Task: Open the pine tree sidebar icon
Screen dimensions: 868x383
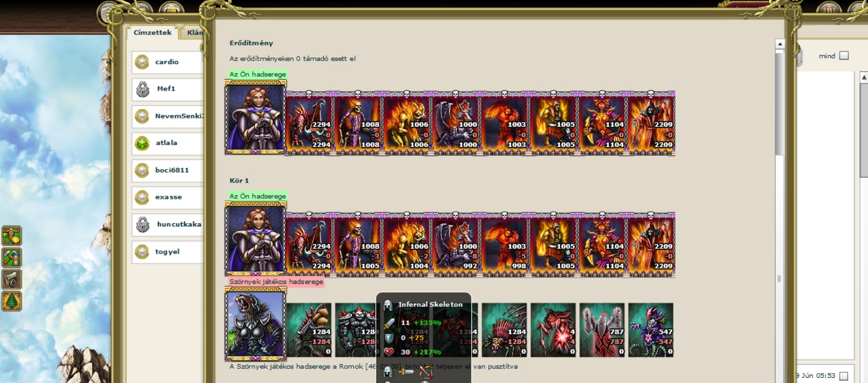Action: [x=11, y=302]
